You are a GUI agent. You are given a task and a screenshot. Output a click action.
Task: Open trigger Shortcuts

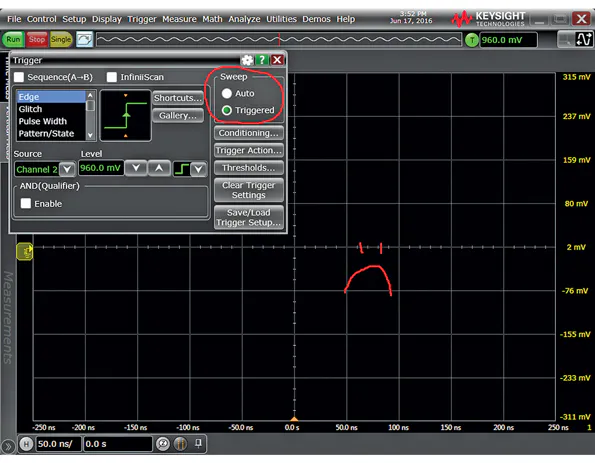pos(178,98)
